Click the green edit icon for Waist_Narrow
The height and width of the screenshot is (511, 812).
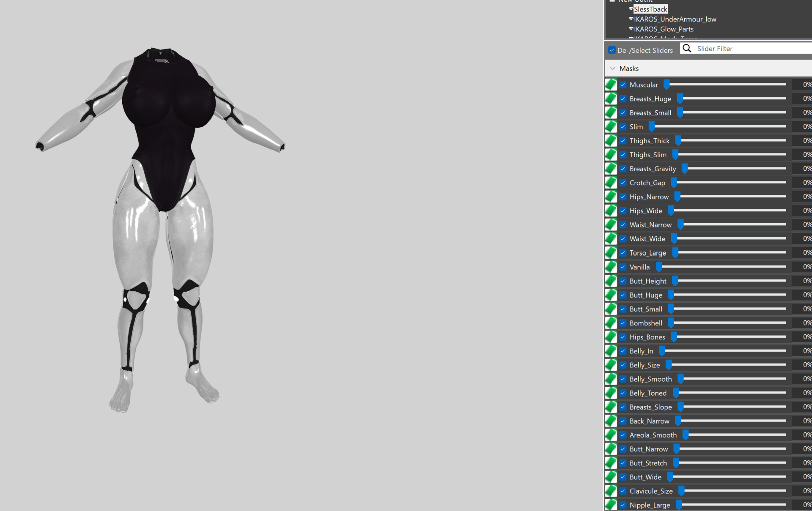[x=611, y=224]
